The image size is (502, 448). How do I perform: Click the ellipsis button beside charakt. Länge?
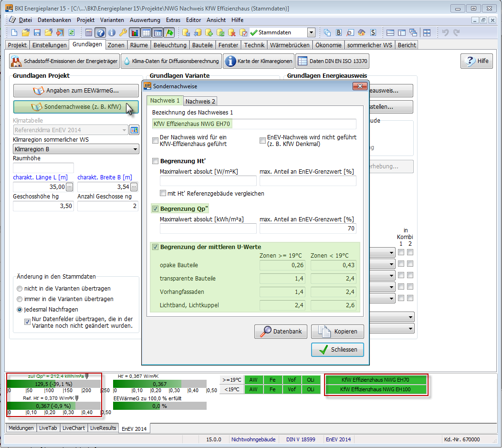(70, 187)
